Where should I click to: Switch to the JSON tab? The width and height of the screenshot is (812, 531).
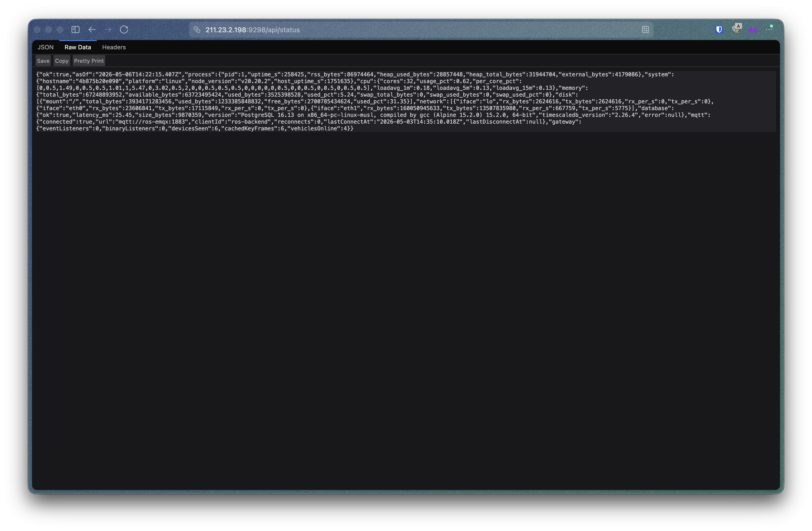[x=45, y=47]
